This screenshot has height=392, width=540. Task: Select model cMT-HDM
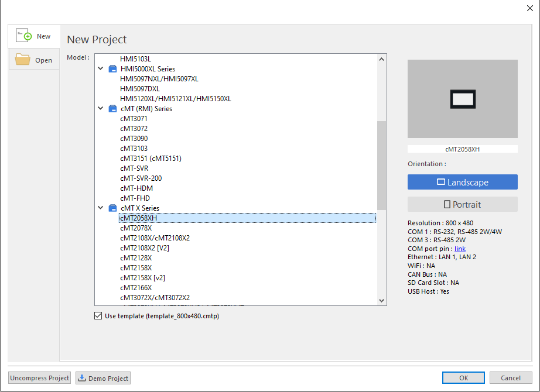point(136,188)
